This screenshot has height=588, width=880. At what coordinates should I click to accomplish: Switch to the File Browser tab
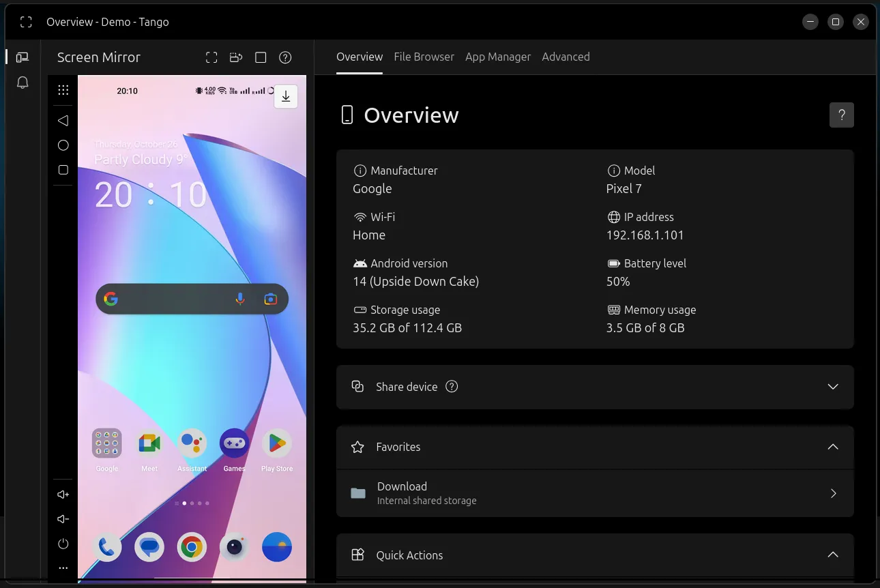pos(424,57)
